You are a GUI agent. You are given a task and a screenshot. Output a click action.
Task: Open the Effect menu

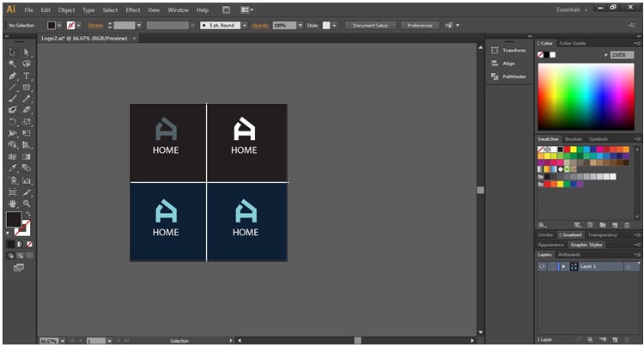pyautogui.click(x=132, y=9)
